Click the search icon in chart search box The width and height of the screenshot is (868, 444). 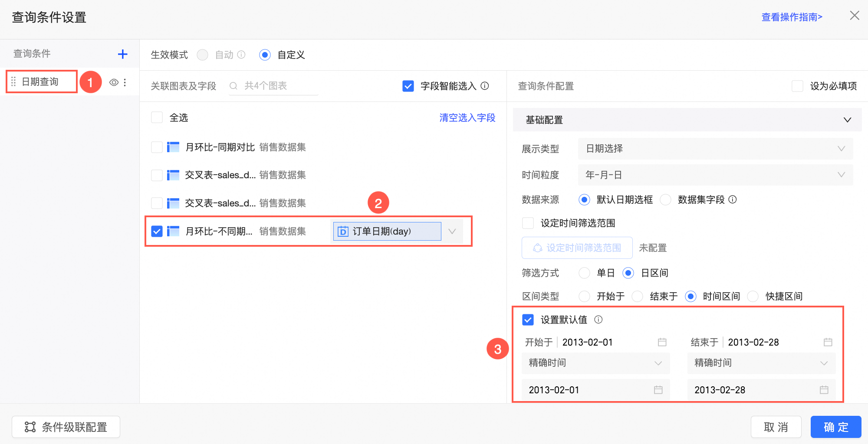click(x=233, y=86)
